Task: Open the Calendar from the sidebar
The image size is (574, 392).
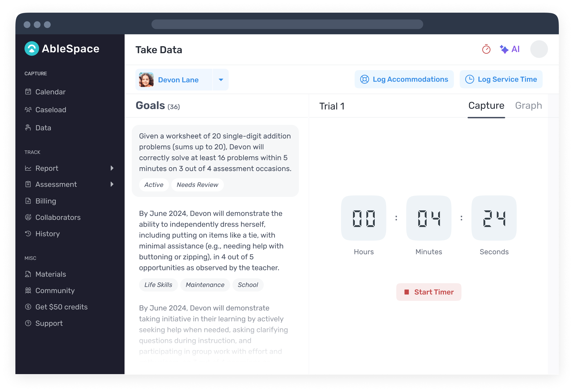Action: 50,92
